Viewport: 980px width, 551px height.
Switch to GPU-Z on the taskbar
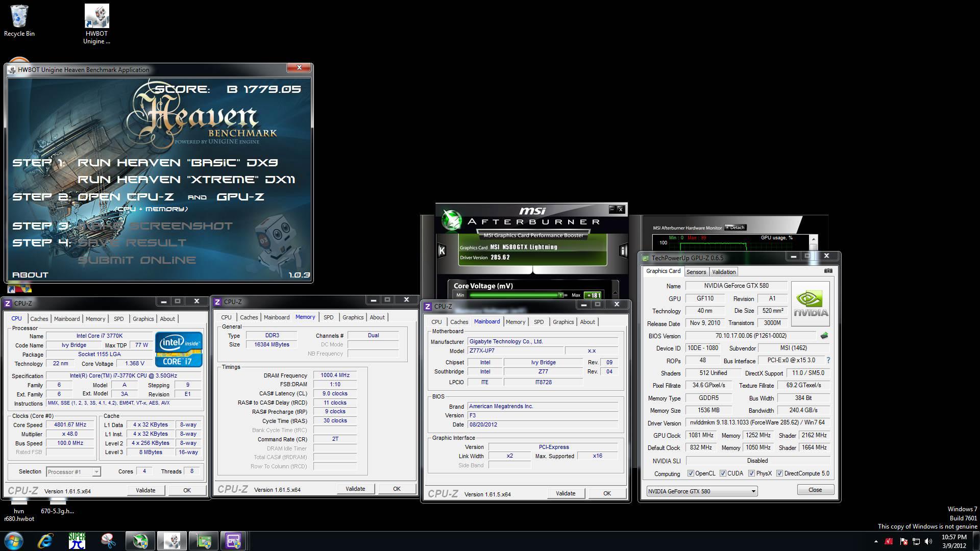(x=203, y=540)
